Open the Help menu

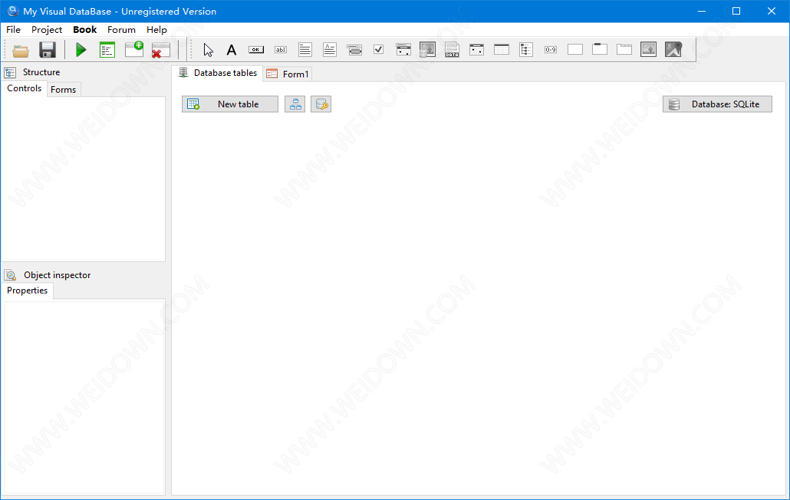point(157,30)
